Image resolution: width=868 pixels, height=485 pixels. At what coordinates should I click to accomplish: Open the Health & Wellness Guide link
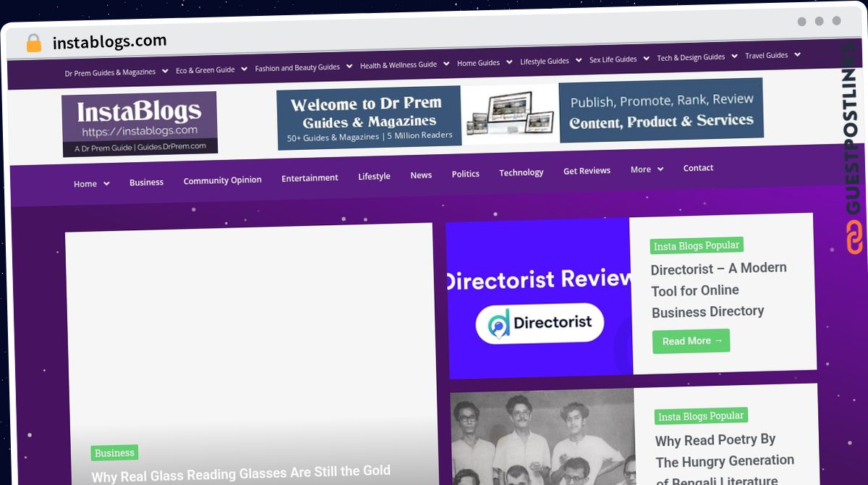coord(399,65)
